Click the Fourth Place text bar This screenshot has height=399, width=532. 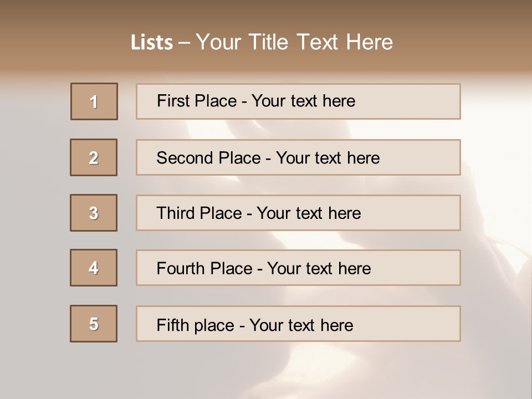pos(298,268)
